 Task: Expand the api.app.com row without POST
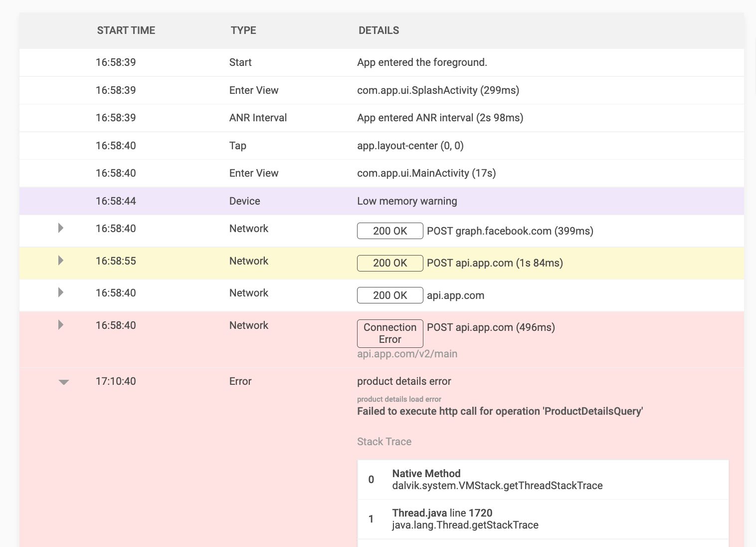61,292
